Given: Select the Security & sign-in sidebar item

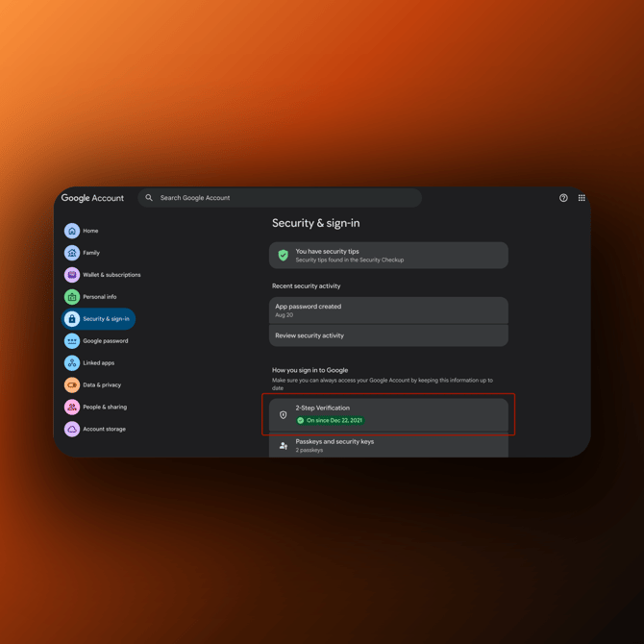Looking at the screenshot, I should [x=98, y=319].
